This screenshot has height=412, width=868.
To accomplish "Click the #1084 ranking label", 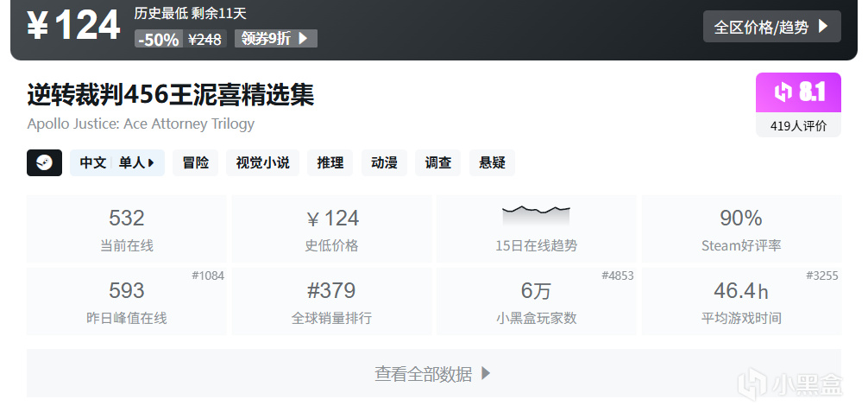I will point(208,276).
